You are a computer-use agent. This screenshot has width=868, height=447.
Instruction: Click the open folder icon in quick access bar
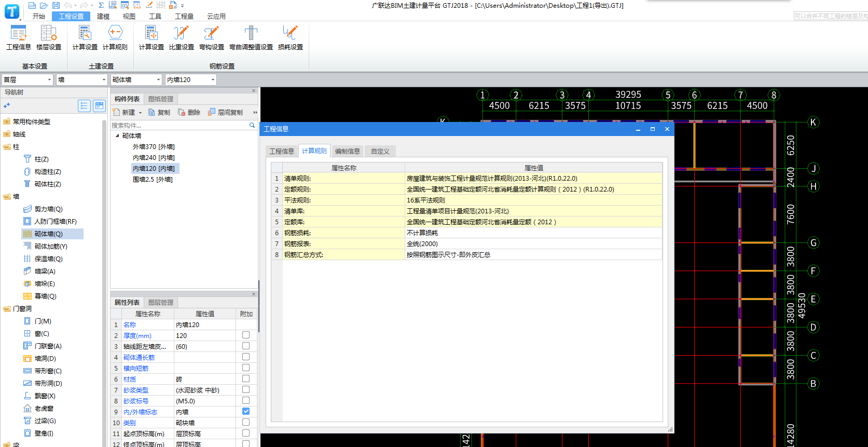[44, 5]
